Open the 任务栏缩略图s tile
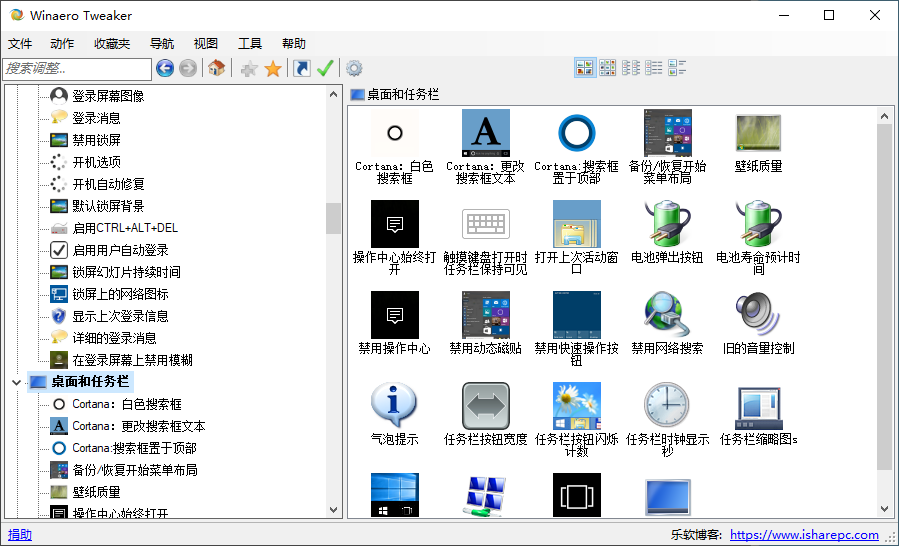Screen dimensions: 899x546 click(x=758, y=414)
